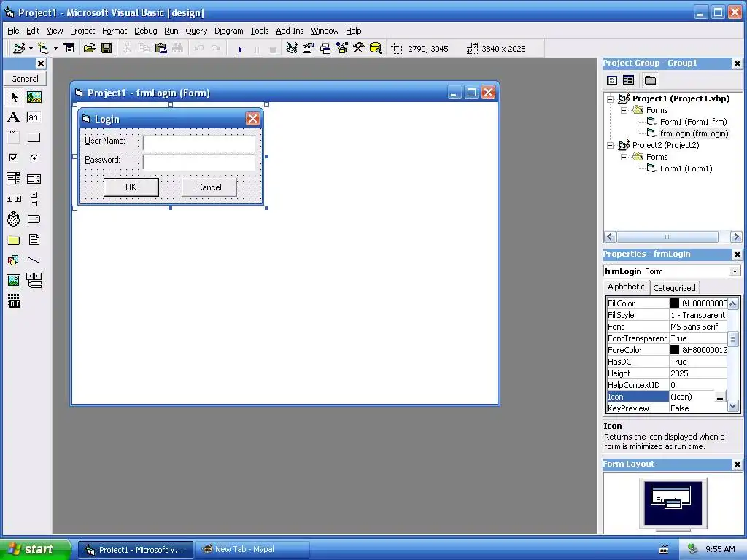Viewport: 747px width, 560px height.
Task: Click the FillColor black color swatch
Action: coord(675,303)
